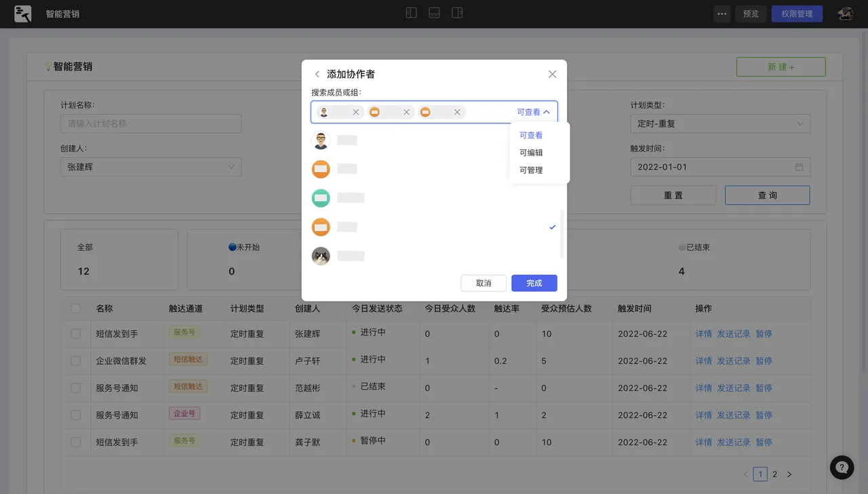Choose 可编辑 in the permission menu

(x=531, y=153)
